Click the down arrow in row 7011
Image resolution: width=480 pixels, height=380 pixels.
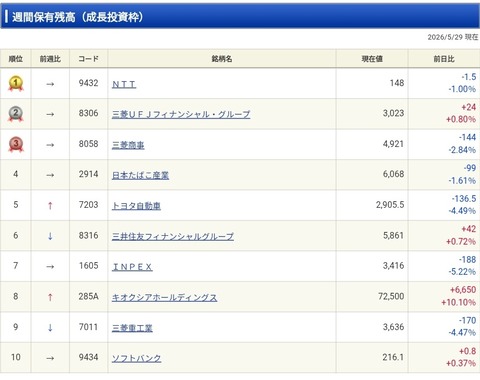click(50, 327)
